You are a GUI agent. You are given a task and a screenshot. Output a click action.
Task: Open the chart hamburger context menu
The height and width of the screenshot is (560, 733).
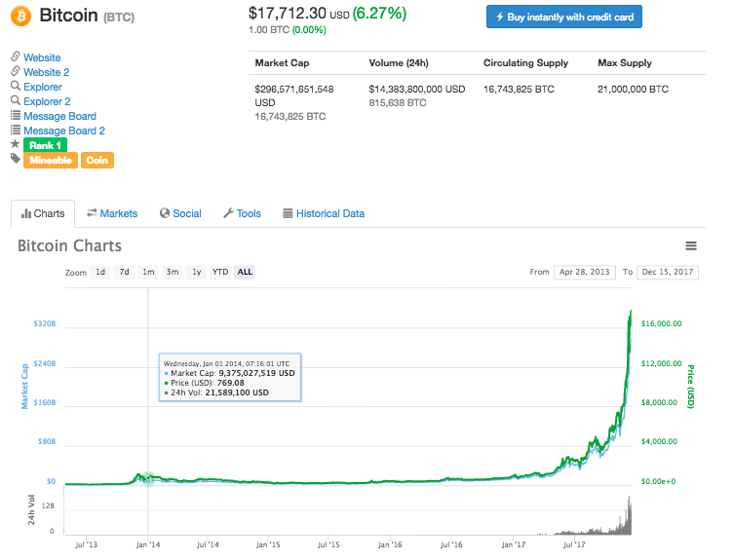(691, 245)
